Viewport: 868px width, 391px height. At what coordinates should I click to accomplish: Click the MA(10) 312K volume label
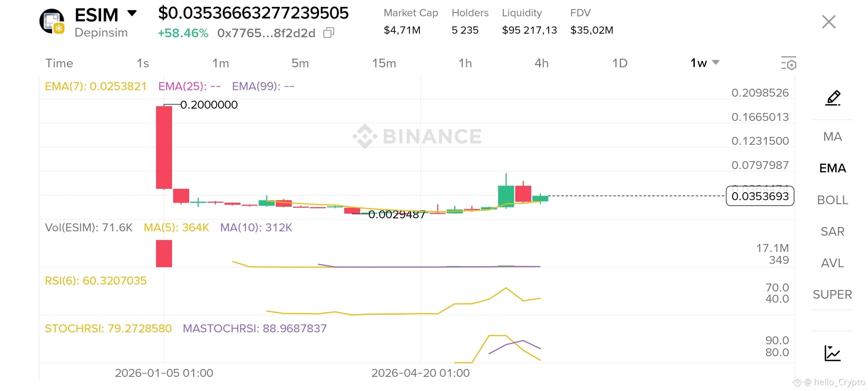click(x=256, y=228)
